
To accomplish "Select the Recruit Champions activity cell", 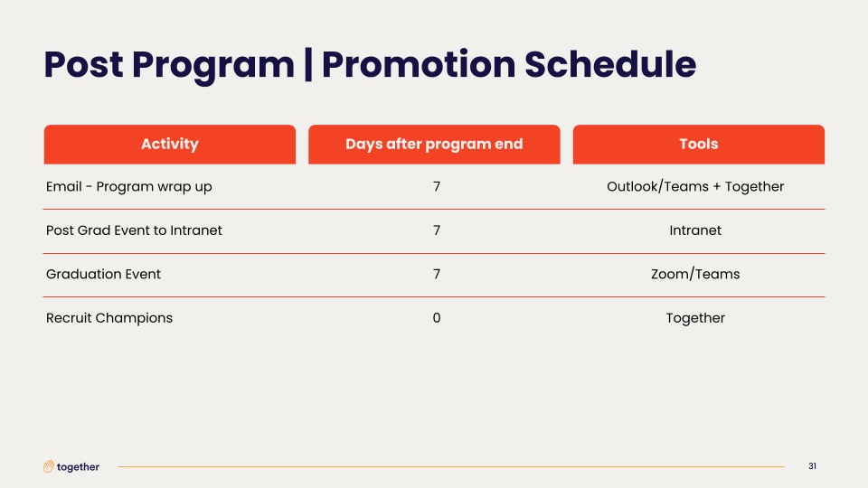I will pos(109,318).
